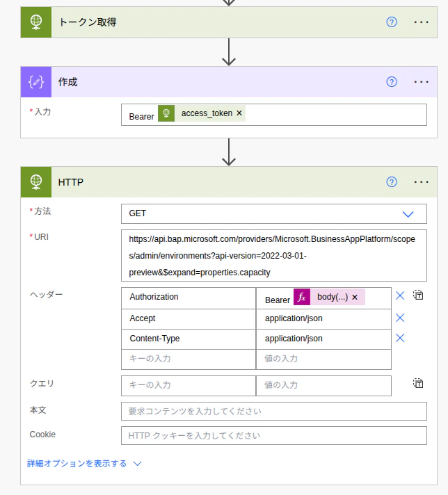The image size is (448, 495).
Task: Click the URI input field
Action: [x=274, y=255]
